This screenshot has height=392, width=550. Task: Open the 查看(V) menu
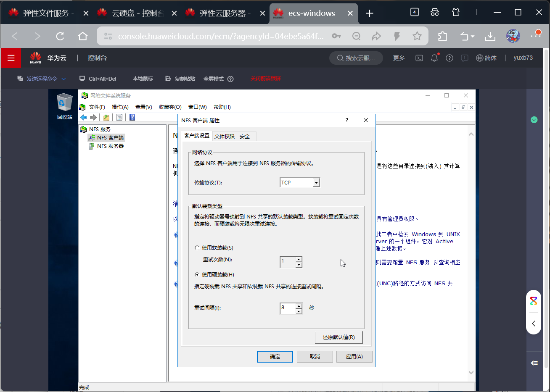[144, 107]
